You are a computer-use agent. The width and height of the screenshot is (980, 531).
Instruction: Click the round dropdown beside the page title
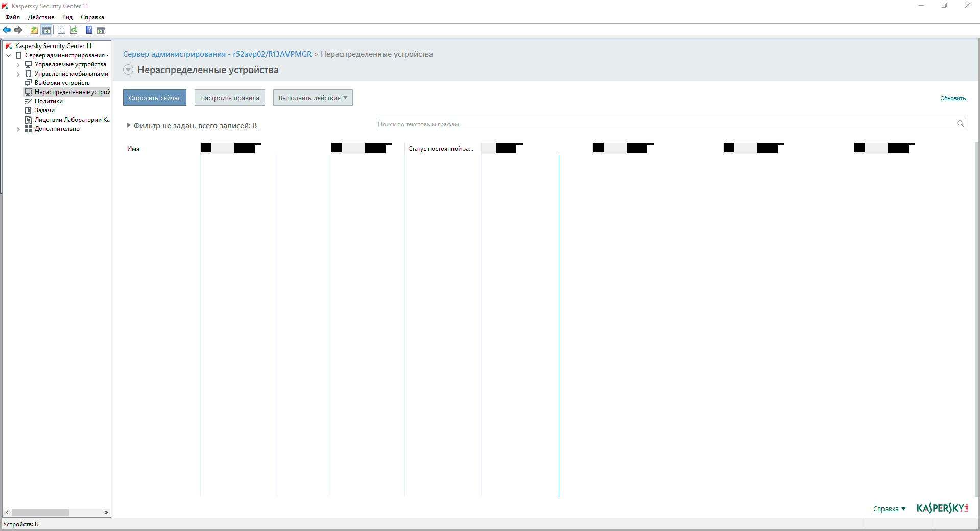point(128,70)
